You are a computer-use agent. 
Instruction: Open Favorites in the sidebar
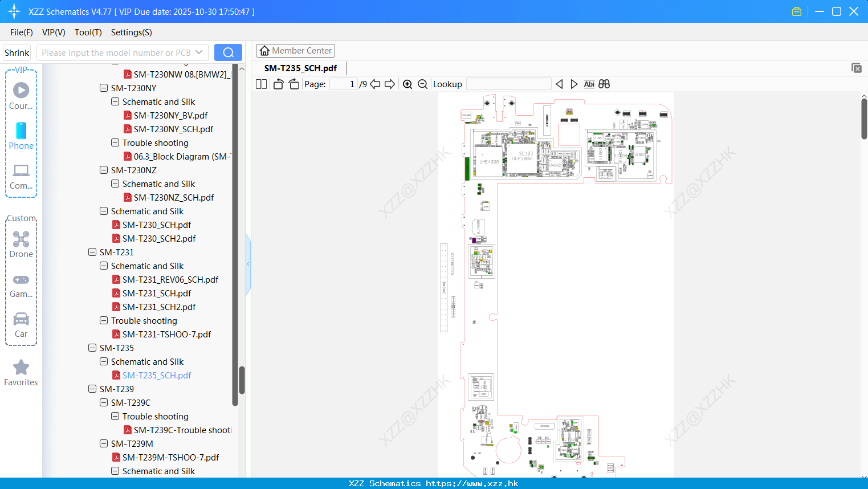(21, 373)
